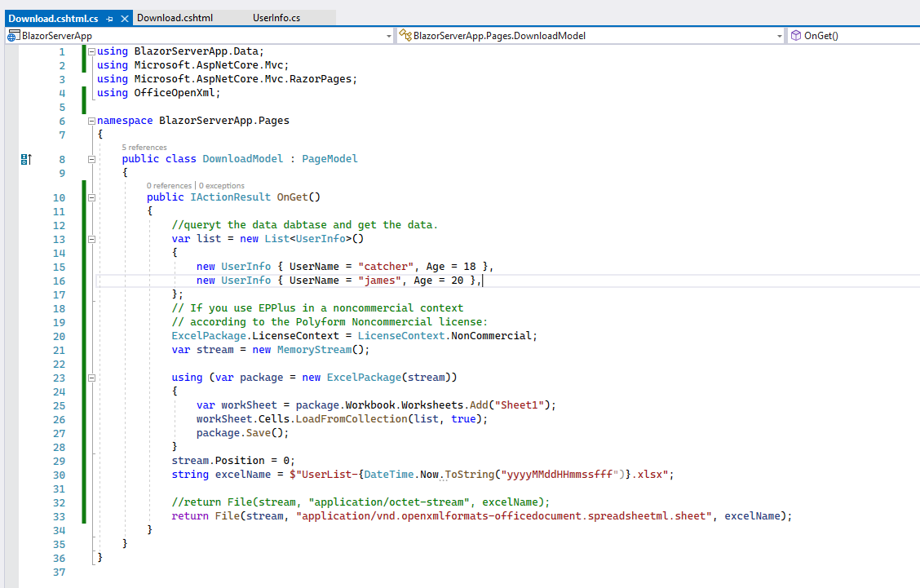Open the '0 references' CodeLens link
920x588 pixels.
(x=169, y=185)
